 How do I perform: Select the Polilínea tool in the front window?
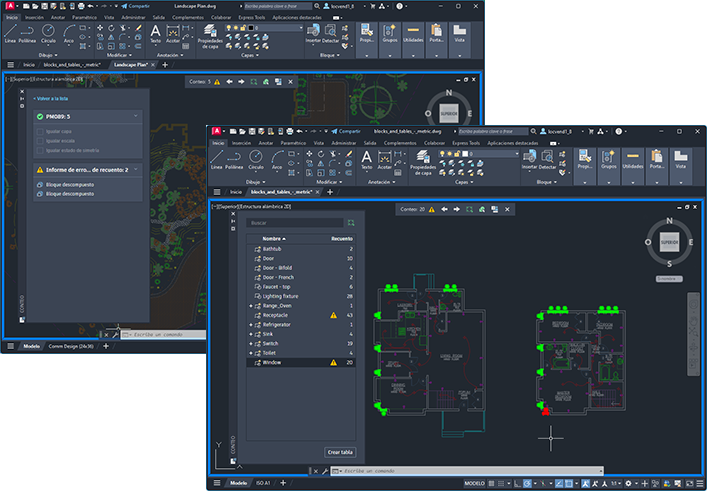click(234, 160)
